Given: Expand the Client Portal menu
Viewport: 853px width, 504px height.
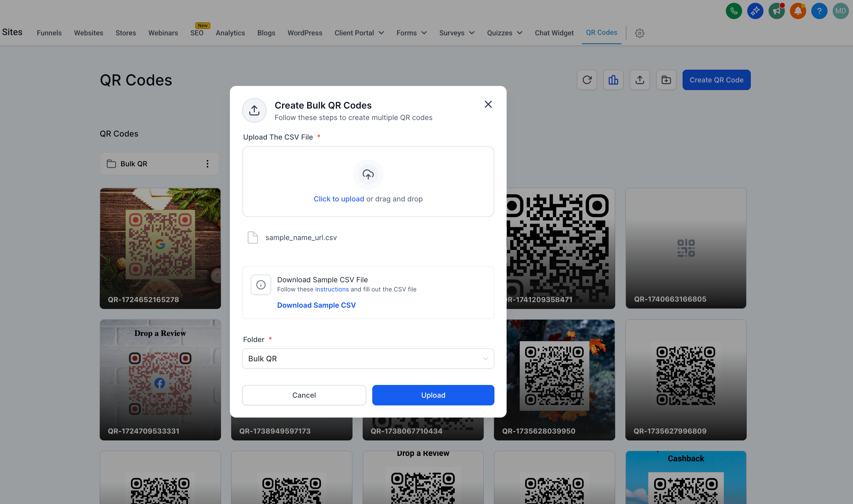Looking at the screenshot, I should tap(359, 33).
